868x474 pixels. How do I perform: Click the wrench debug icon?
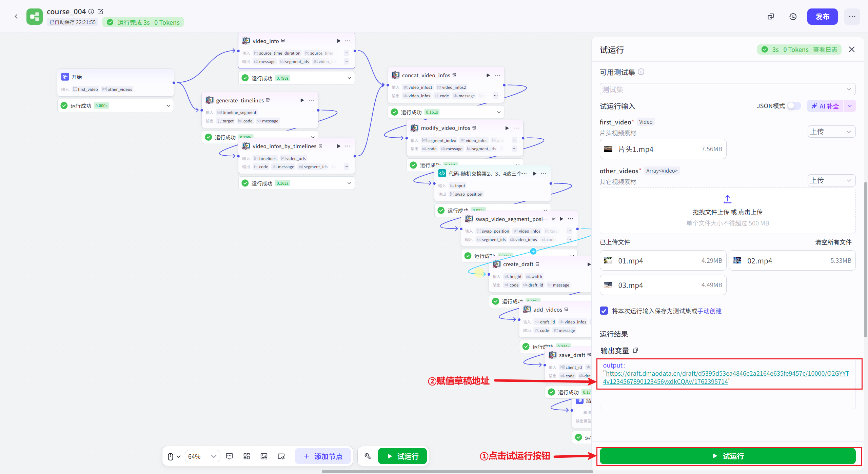click(368, 456)
